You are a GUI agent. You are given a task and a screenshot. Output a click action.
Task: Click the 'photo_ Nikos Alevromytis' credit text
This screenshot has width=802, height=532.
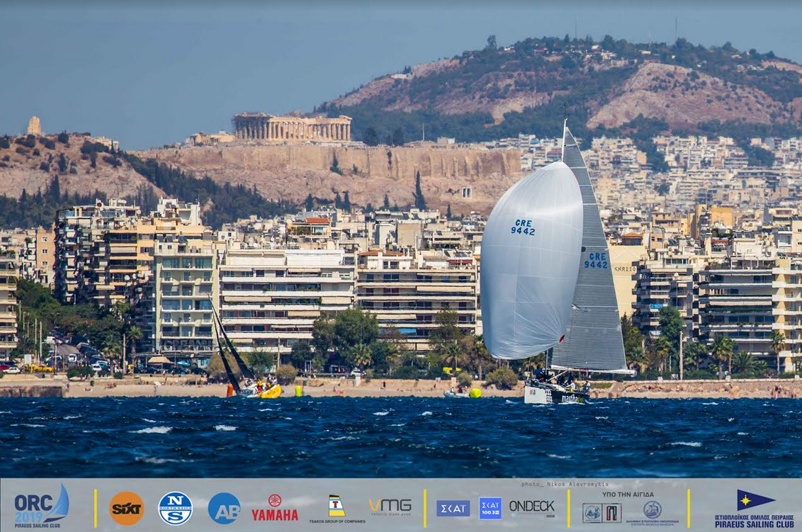[x=565, y=484]
